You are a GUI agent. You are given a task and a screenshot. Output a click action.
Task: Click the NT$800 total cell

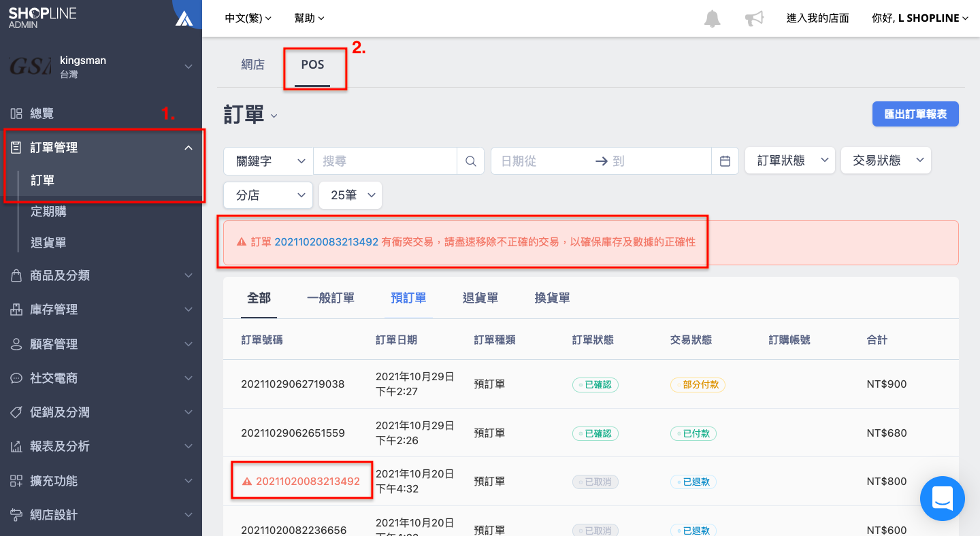point(887,482)
